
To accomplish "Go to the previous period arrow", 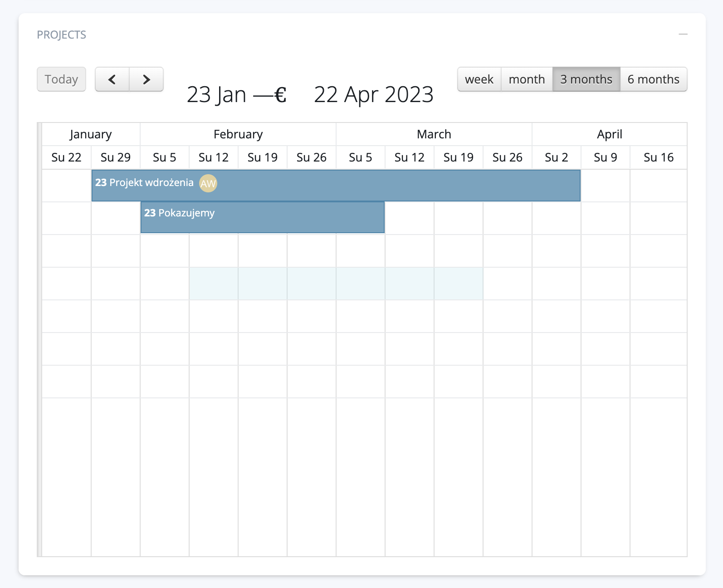I will click(x=112, y=79).
